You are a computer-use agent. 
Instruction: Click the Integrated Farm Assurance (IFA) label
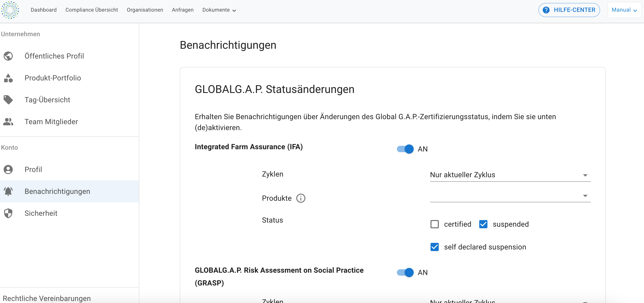click(x=249, y=147)
